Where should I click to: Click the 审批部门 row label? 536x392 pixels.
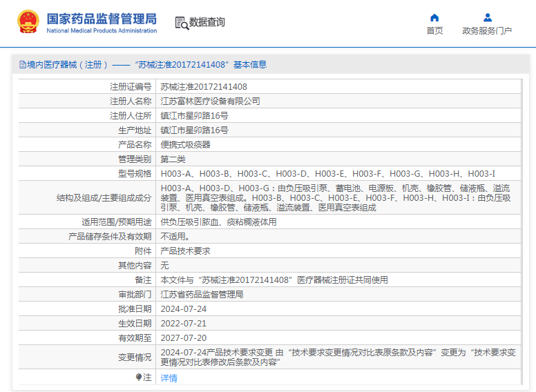tap(135, 294)
